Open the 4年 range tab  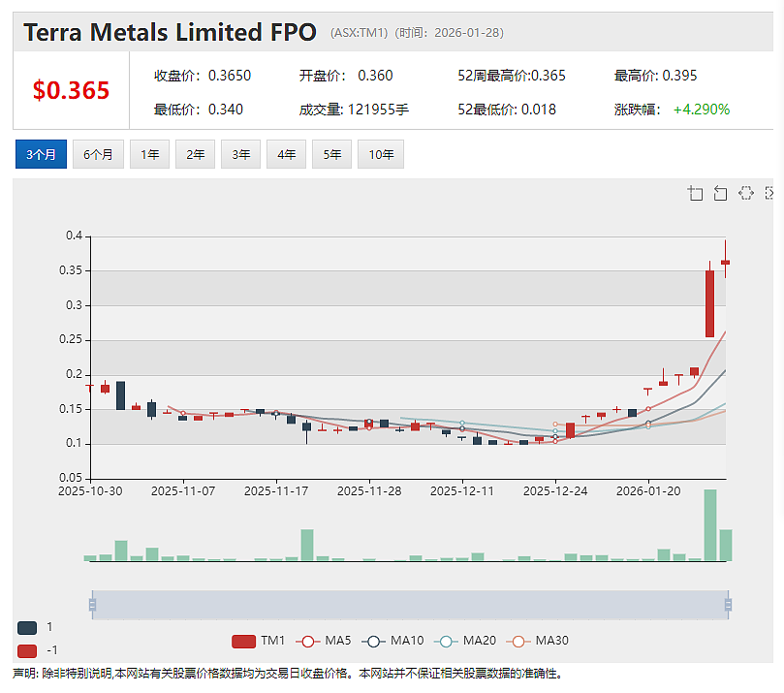point(286,154)
